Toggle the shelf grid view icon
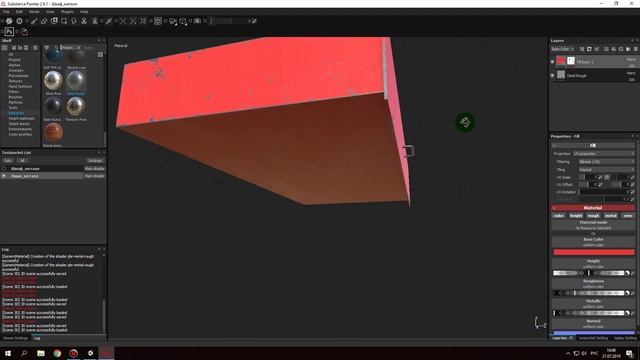The height and width of the screenshot is (360, 640). [x=100, y=55]
